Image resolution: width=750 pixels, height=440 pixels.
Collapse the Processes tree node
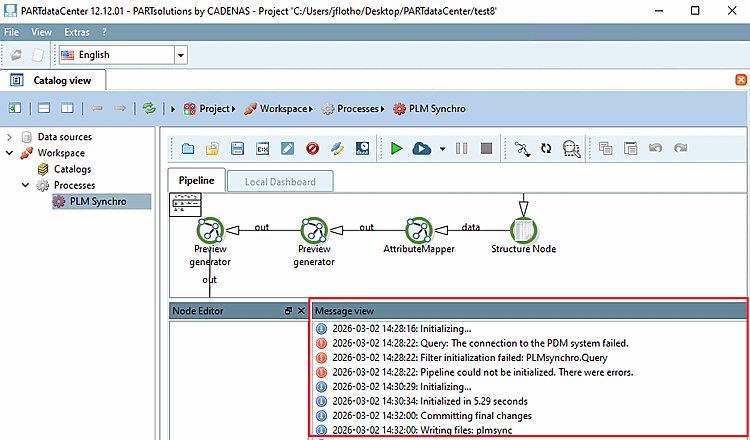(x=25, y=186)
